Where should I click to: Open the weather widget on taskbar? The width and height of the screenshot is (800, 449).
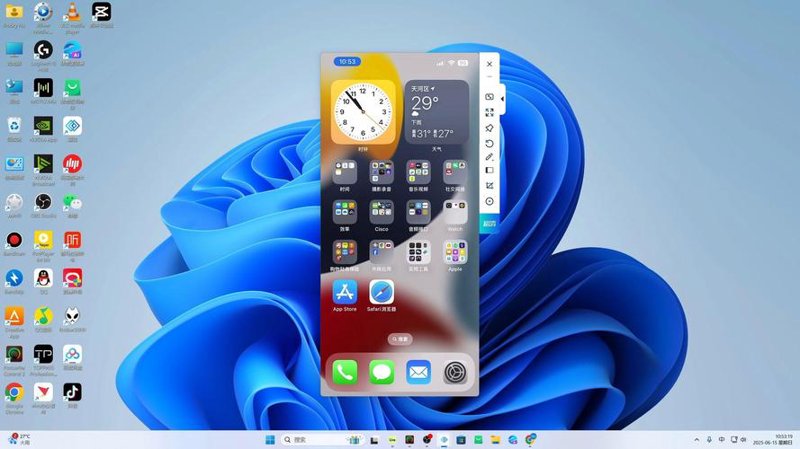click(x=19, y=439)
